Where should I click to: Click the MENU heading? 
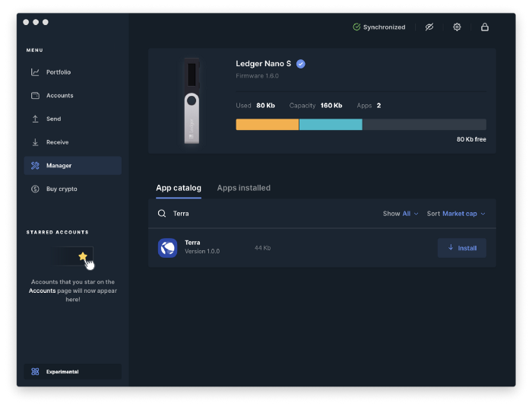[35, 50]
